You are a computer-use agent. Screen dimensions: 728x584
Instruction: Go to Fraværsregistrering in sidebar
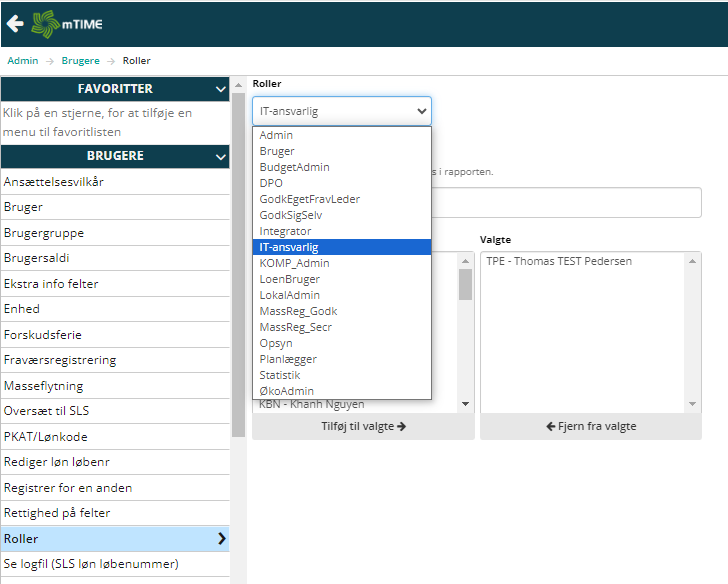click(60, 360)
